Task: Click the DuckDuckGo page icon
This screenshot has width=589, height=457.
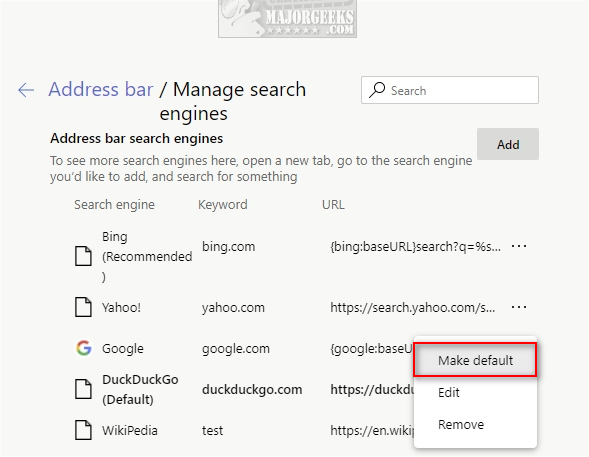Action: [x=83, y=389]
